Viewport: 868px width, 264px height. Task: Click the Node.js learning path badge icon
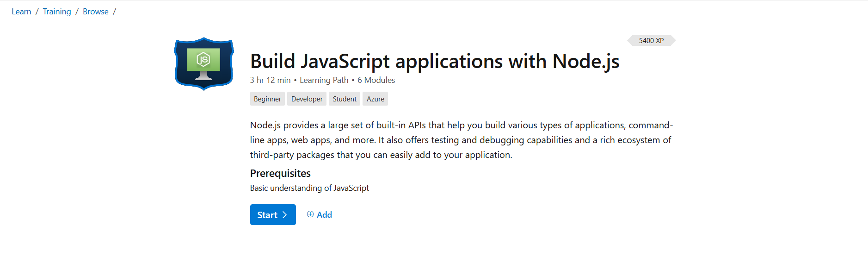pyautogui.click(x=203, y=63)
